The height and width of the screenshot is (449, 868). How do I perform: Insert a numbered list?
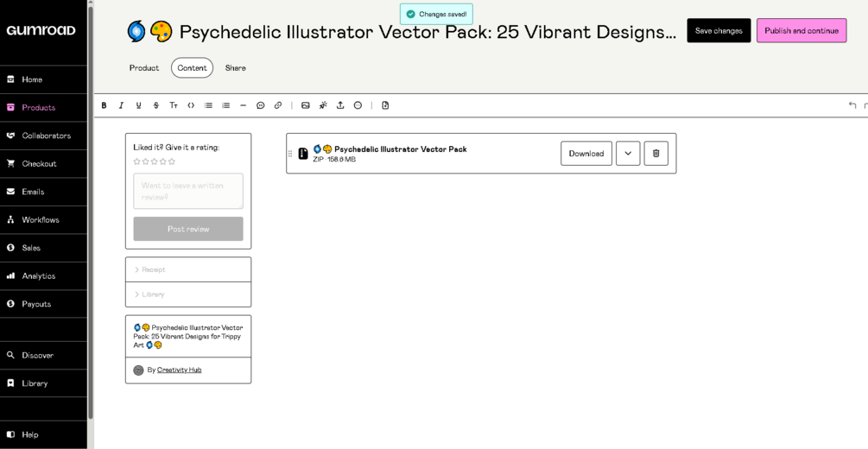[x=226, y=105]
